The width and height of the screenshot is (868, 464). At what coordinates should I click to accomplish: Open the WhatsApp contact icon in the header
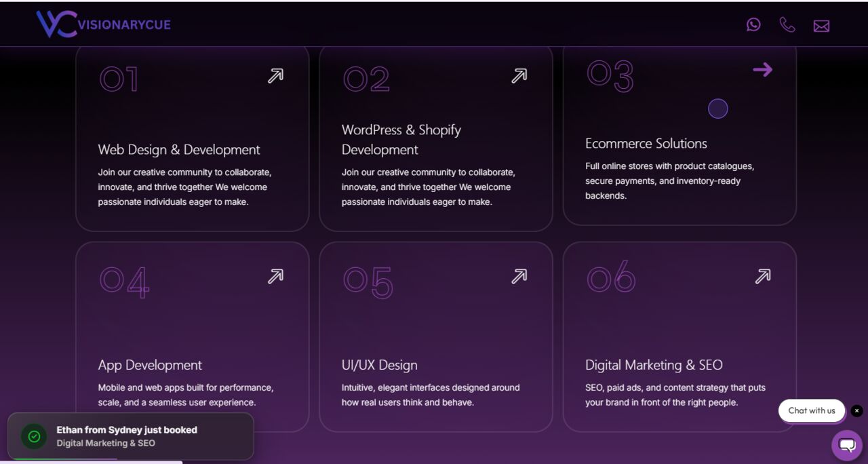coord(753,25)
